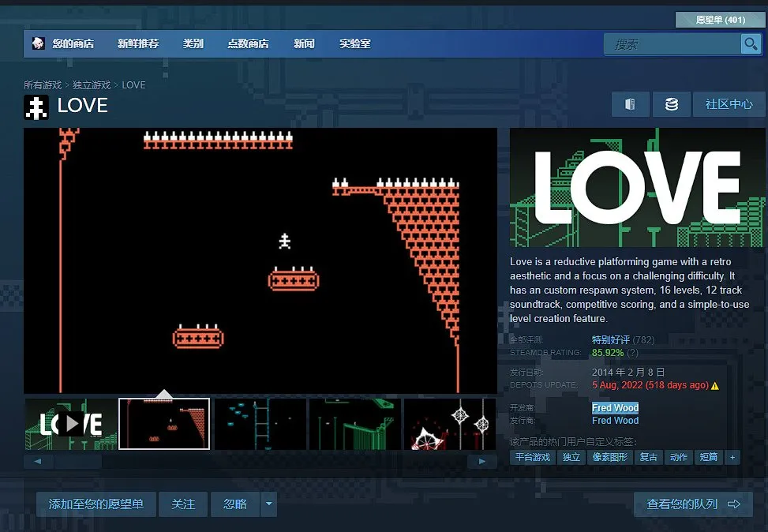
Task: Click the search magnifier icon
Action: pos(751,44)
